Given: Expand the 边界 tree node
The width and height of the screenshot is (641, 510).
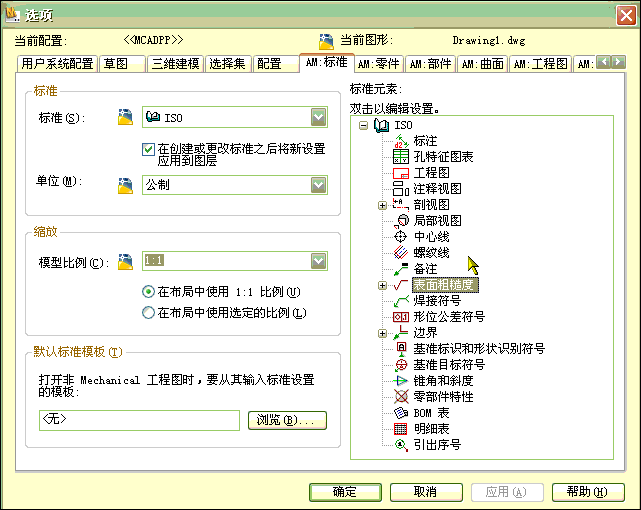Looking at the screenshot, I should (382, 333).
